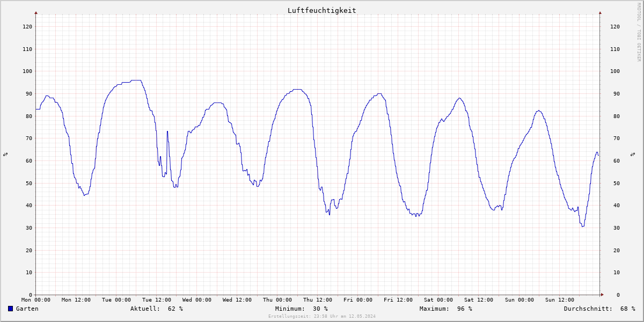Select the 'Aktuell: 62 %' value
Image resolution: width=644 pixels, height=322 pixels.
point(157,309)
